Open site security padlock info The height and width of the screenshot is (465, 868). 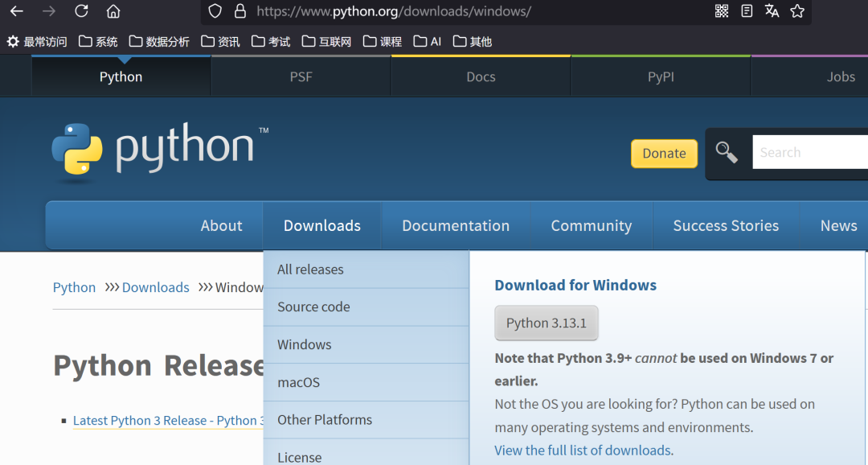pyautogui.click(x=240, y=11)
